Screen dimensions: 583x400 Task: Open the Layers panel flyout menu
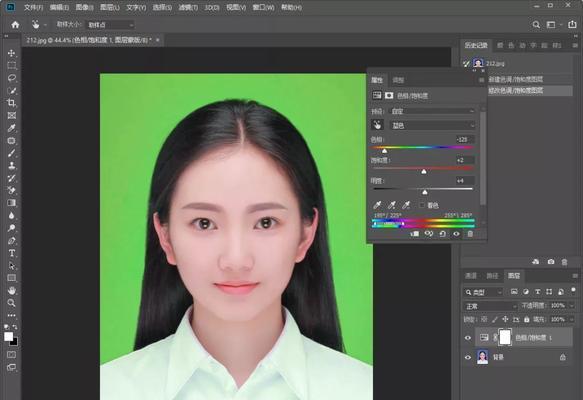tap(575, 276)
